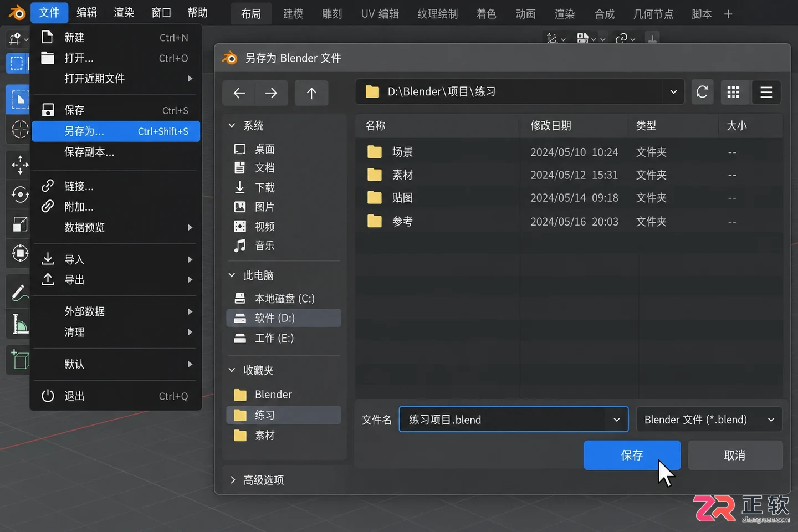Expand the 导入 submenu
The width and height of the screenshot is (798, 532).
pyautogui.click(x=116, y=259)
